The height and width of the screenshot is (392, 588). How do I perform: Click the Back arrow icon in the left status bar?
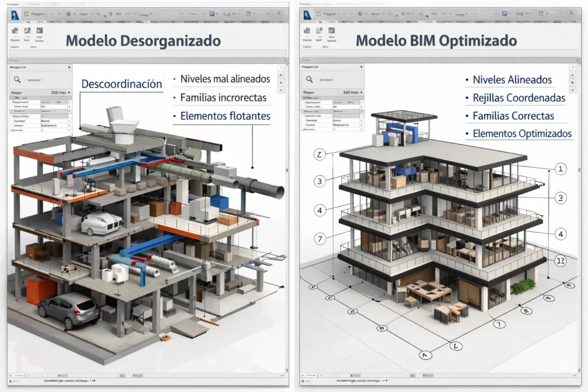10,381
